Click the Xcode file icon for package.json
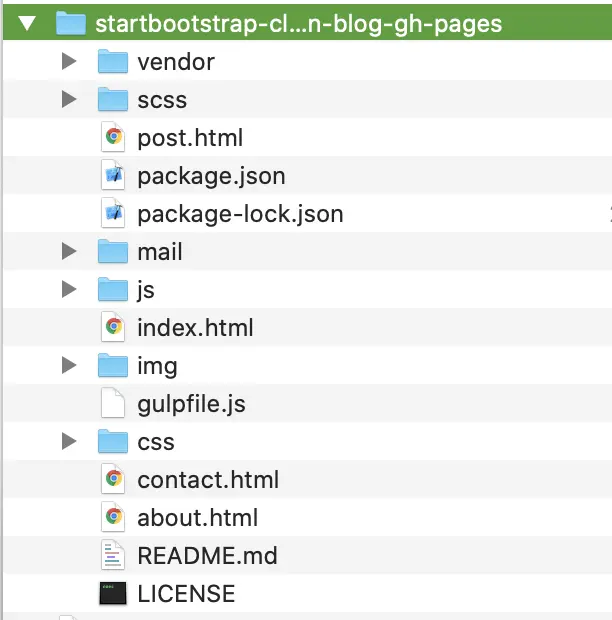 click(113, 175)
